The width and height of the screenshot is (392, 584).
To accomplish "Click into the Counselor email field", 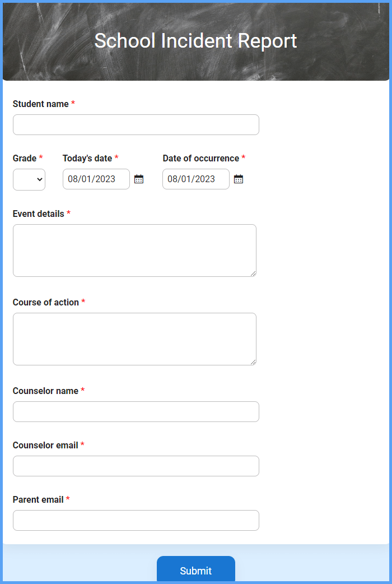I will [x=136, y=466].
